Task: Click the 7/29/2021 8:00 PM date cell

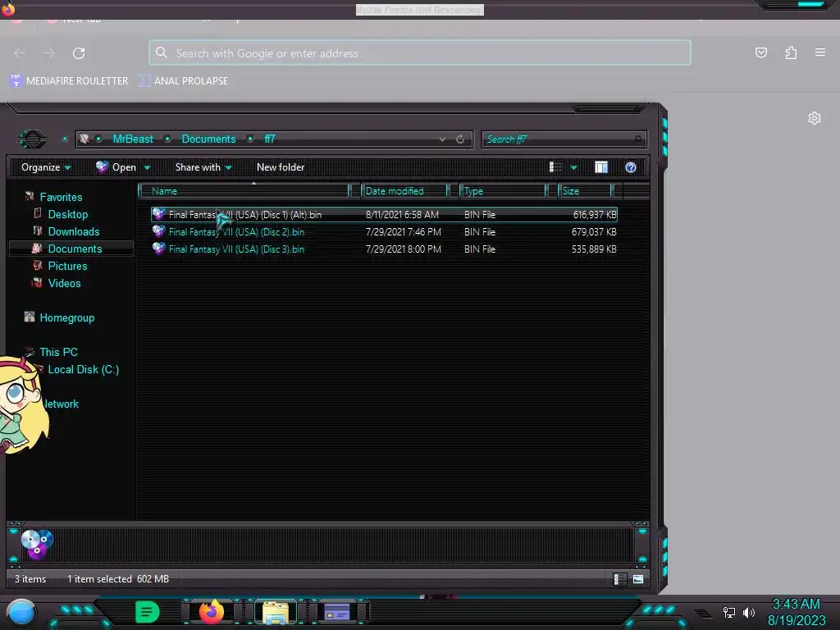Action: point(404,249)
